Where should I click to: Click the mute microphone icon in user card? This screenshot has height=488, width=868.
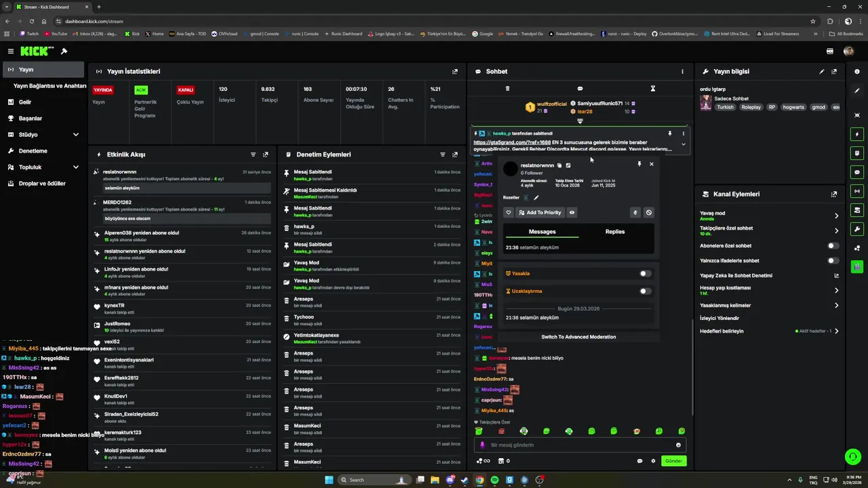pyautogui.click(x=635, y=213)
